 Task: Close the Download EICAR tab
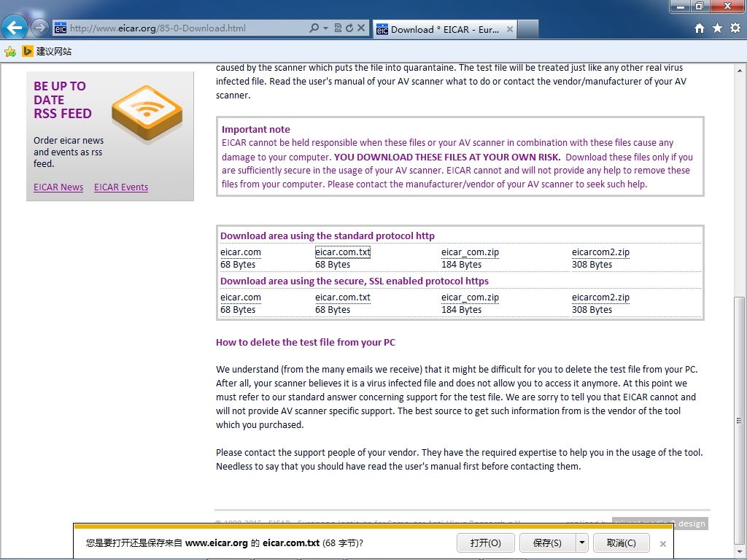pos(509,29)
